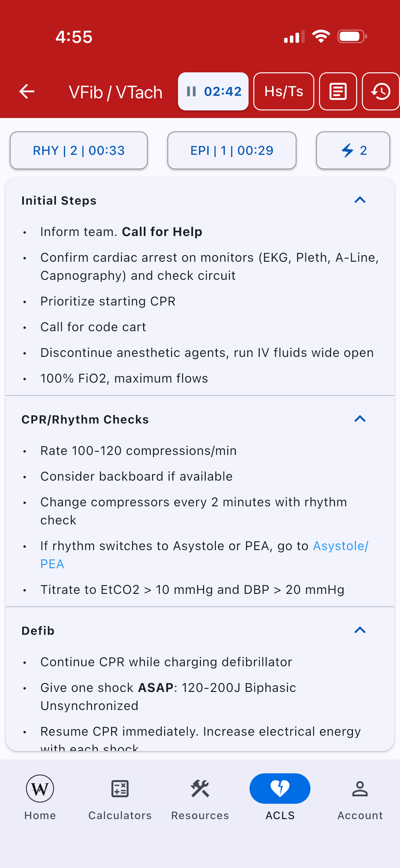Open the Resources tools tab
Image resolution: width=400 pixels, height=868 pixels.
[x=200, y=797]
